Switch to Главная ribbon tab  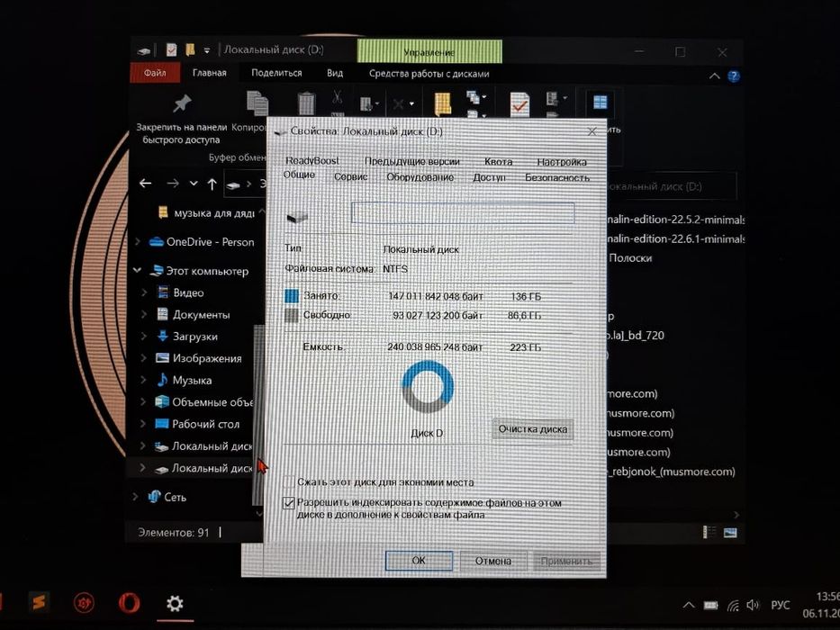[209, 72]
